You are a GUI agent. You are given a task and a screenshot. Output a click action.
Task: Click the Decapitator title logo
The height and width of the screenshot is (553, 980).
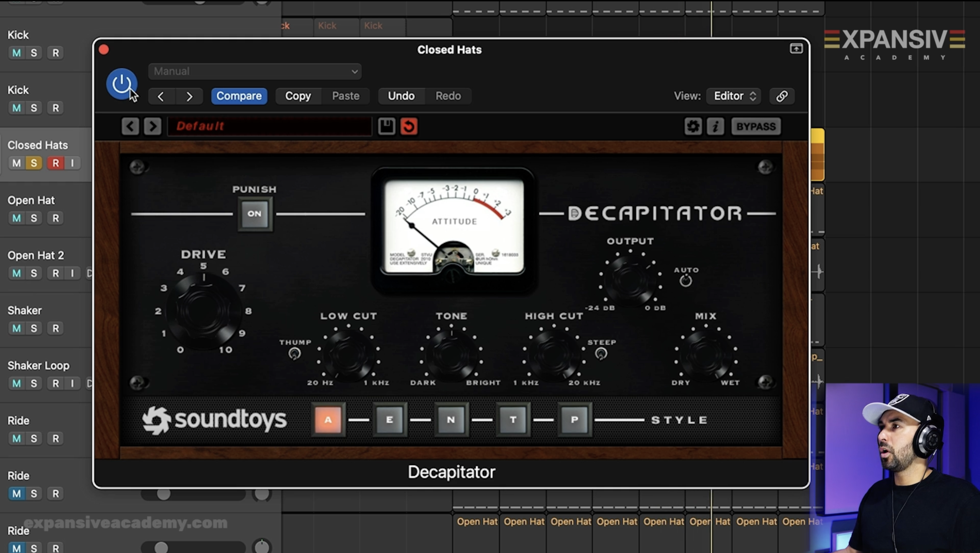click(655, 213)
